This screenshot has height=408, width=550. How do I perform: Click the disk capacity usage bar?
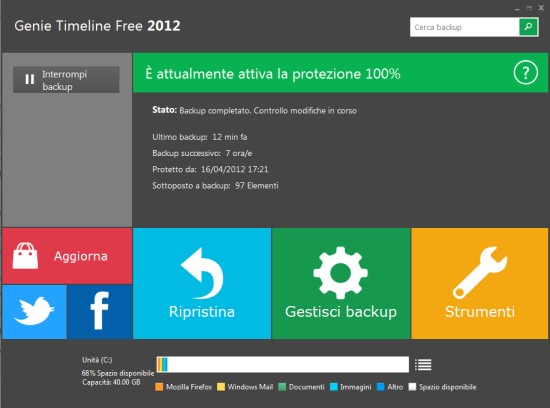point(283,364)
